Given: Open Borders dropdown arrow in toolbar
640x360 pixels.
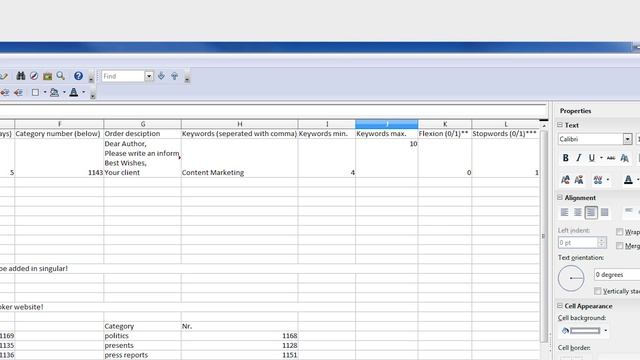Looking at the screenshot, I should click(45, 92).
